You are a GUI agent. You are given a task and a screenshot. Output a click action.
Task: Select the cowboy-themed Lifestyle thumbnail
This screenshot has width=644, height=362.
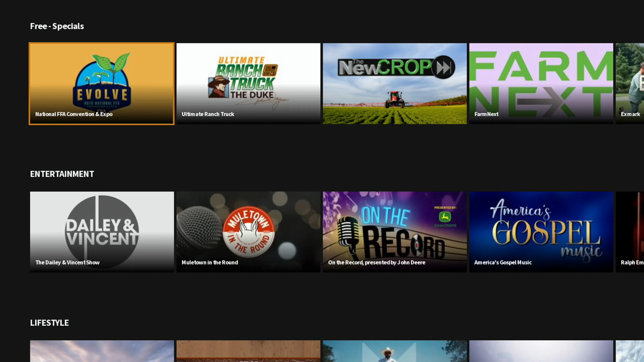click(394, 351)
